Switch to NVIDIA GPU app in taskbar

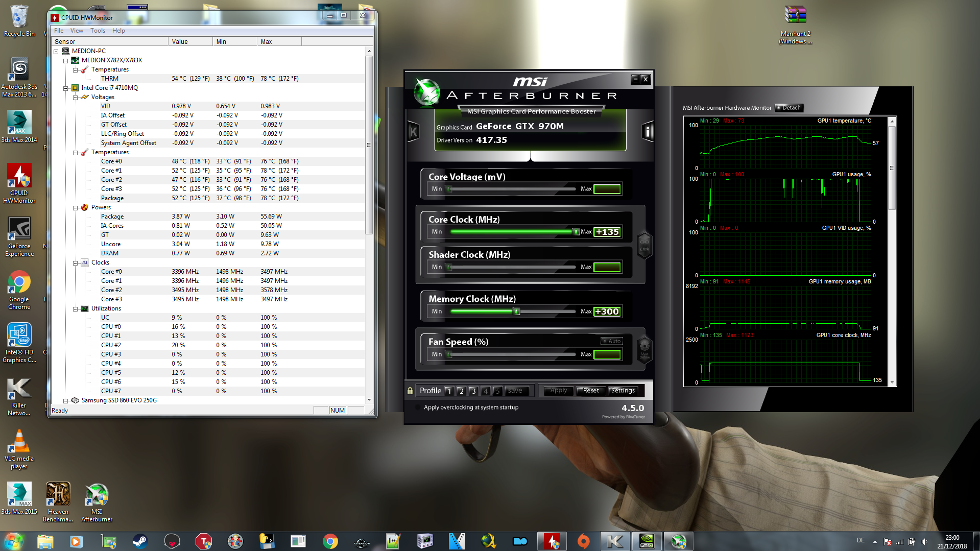(647, 541)
